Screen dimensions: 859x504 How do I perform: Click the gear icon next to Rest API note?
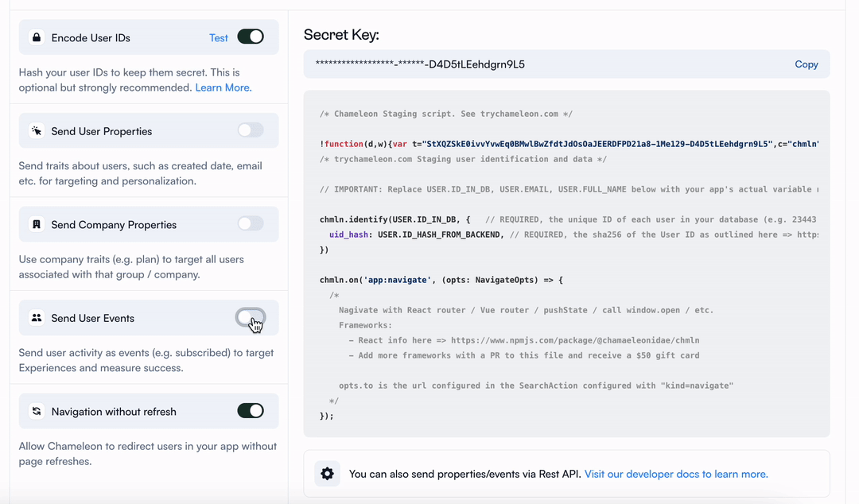tap(327, 473)
